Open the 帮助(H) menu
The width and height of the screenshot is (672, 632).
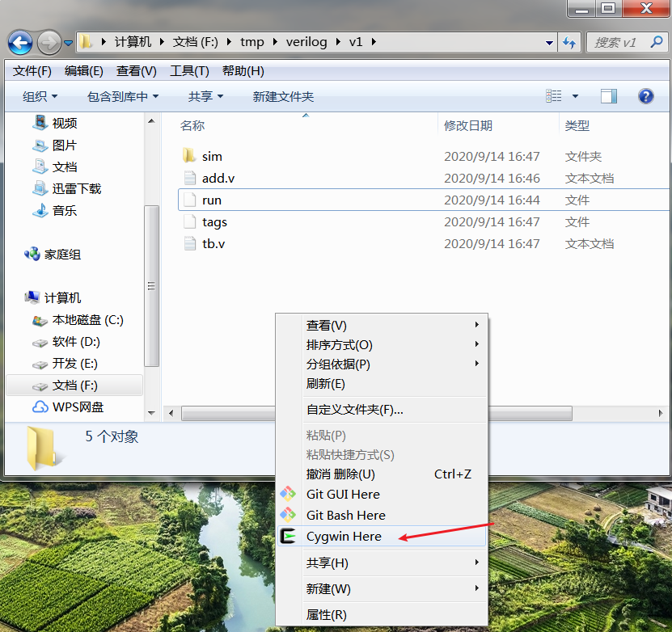(x=243, y=70)
